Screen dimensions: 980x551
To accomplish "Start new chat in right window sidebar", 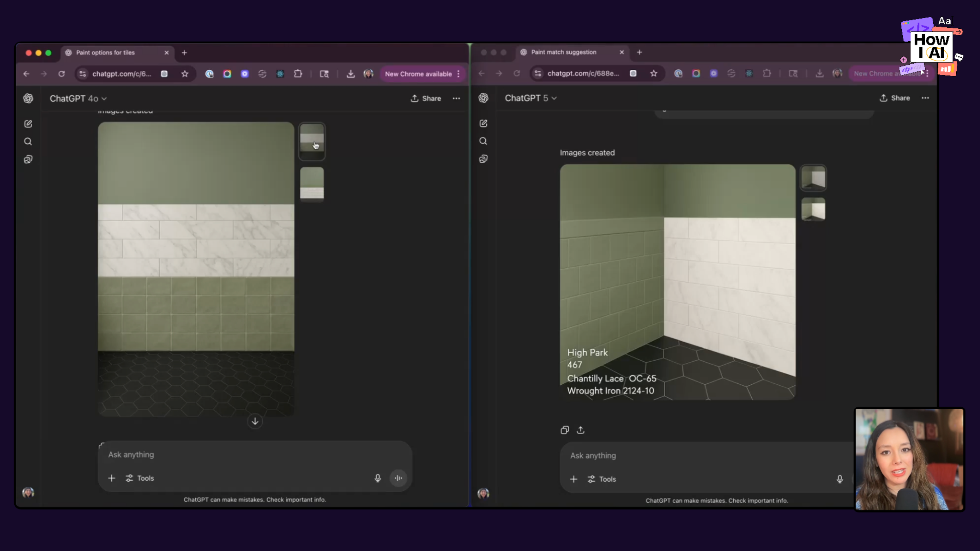I will pyautogui.click(x=483, y=123).
